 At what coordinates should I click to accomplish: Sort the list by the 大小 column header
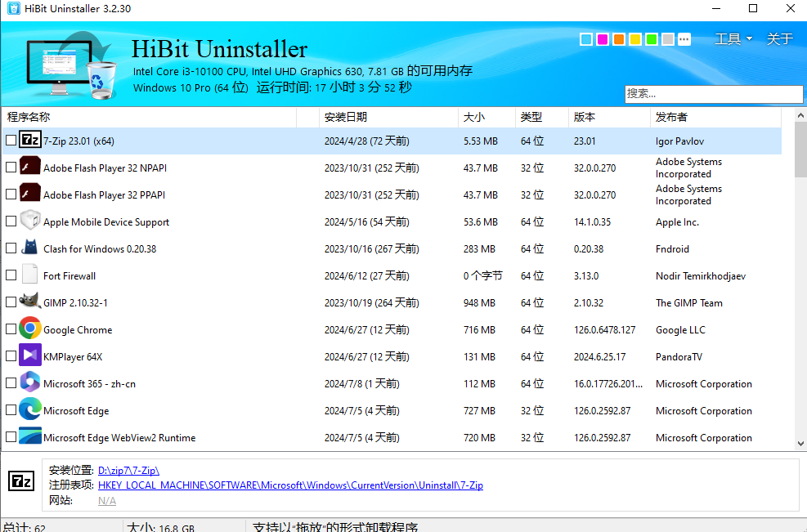pos(473,117)
